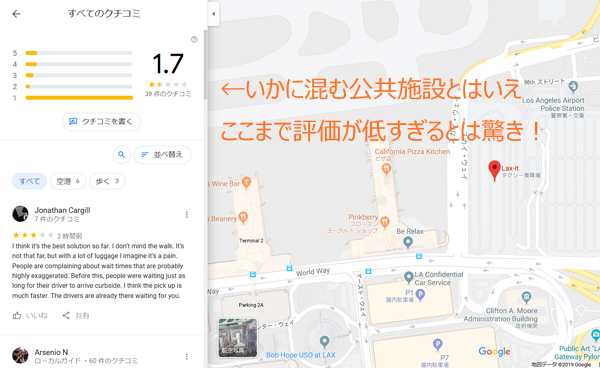This screenshot has width=600, height=368.
Task: Open the rating help question mark icon
Action: point(194,39)
